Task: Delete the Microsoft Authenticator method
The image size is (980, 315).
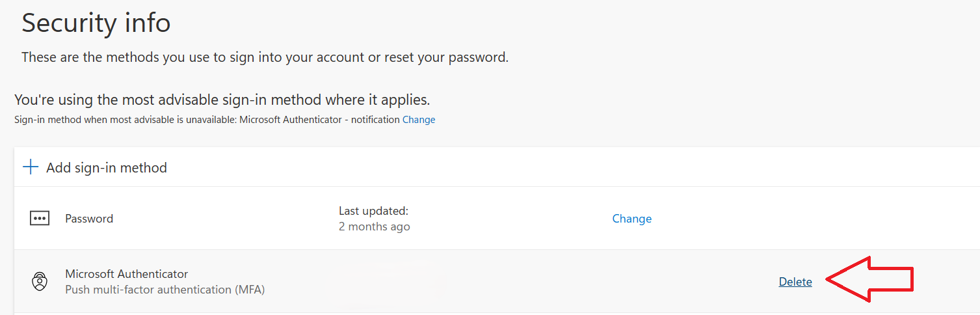Action: [x=795, y=282]
